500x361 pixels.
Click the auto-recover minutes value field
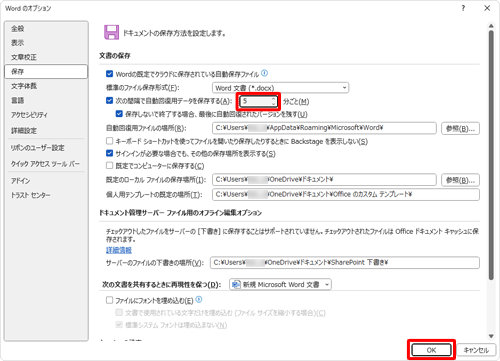[255, 101]
